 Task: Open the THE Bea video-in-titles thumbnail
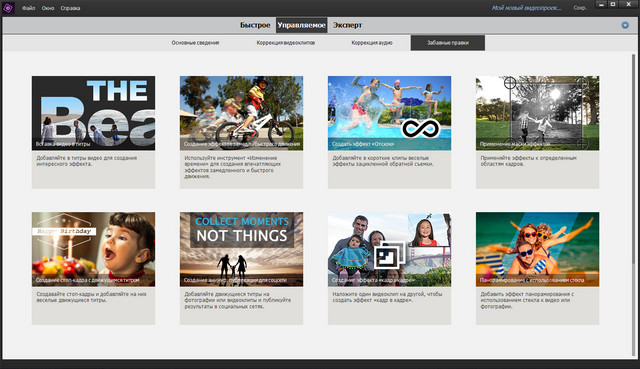(93, 113)
